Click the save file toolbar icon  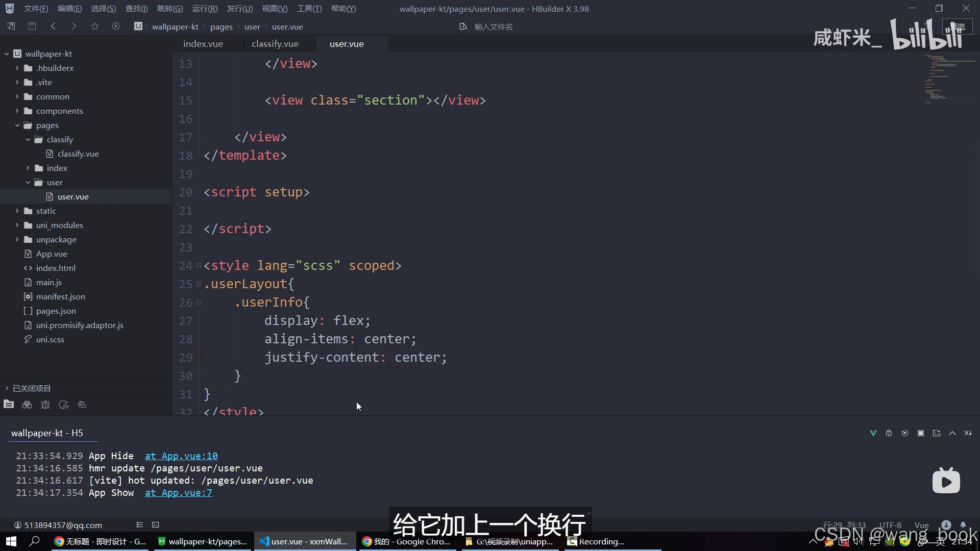32,26
